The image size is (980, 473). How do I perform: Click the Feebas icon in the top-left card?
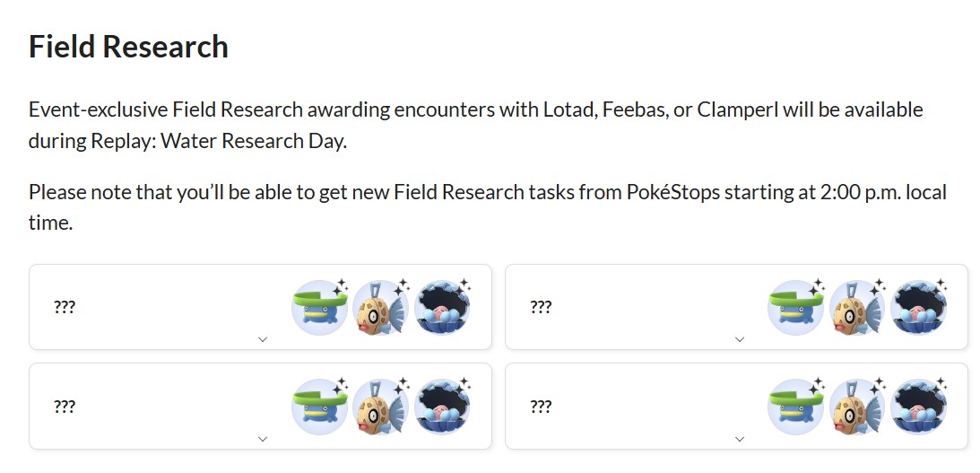click(380, 308)
